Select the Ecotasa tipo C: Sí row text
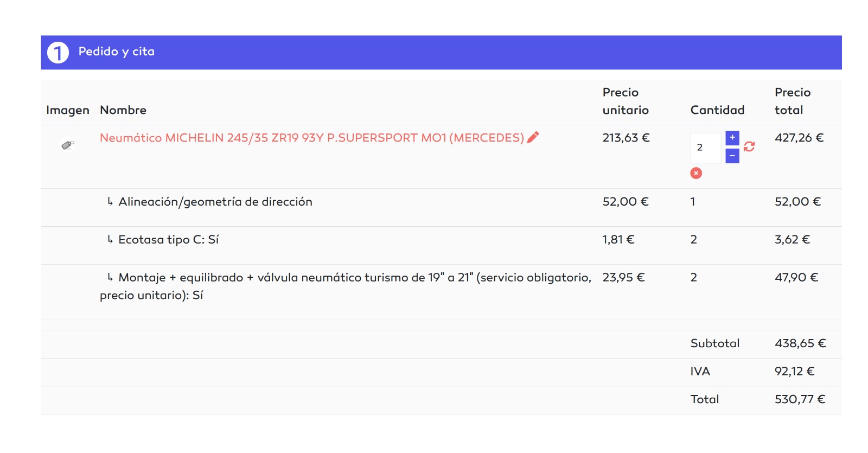Viewport: 868px width, 453px height. click(168, 240)
